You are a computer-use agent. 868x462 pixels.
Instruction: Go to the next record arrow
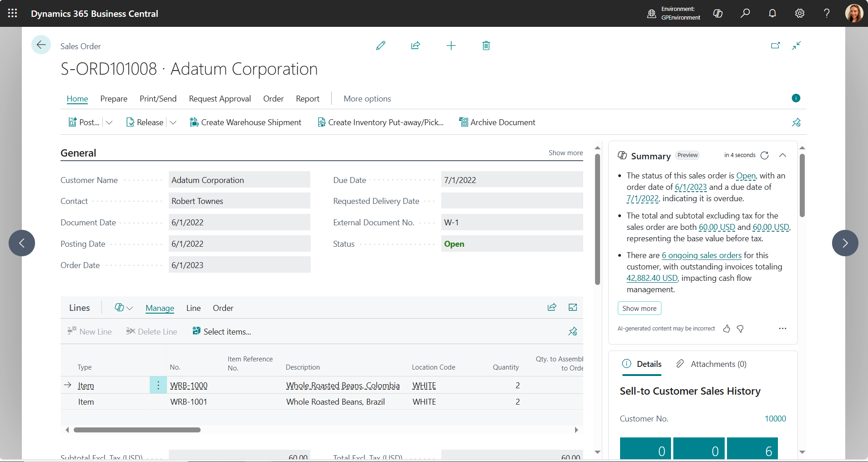[845, 243]
